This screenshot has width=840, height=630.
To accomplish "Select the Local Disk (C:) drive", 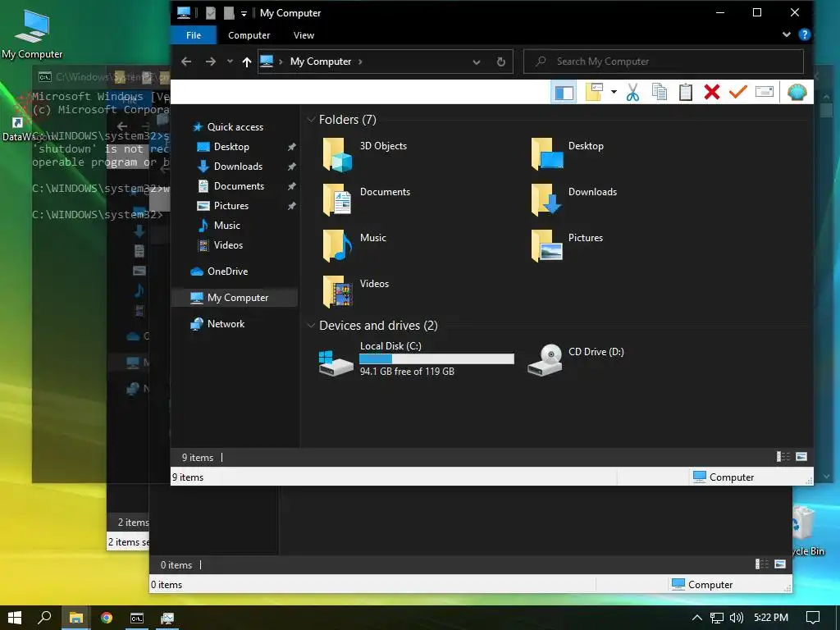I will click(x=416, y=359).
